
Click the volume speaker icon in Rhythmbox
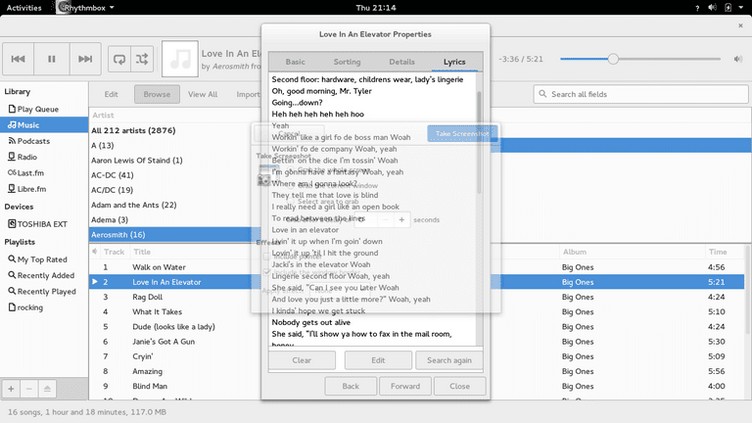738,59
